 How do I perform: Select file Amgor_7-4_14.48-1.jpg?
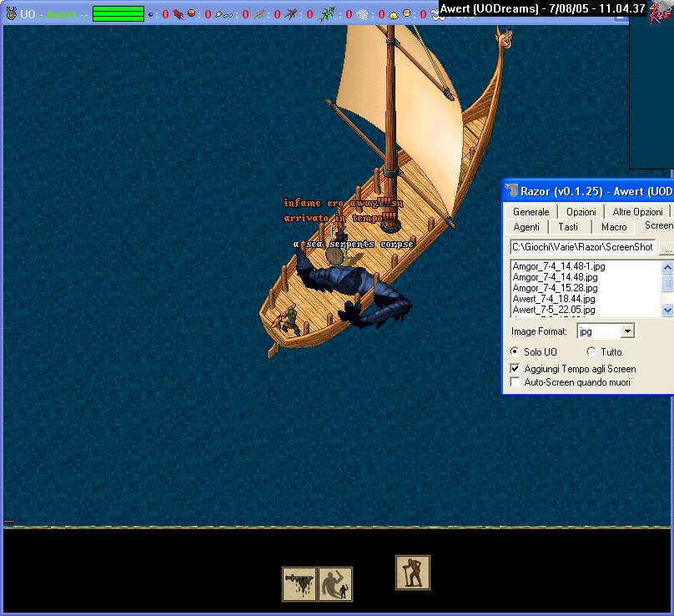(x=559, y=266)
